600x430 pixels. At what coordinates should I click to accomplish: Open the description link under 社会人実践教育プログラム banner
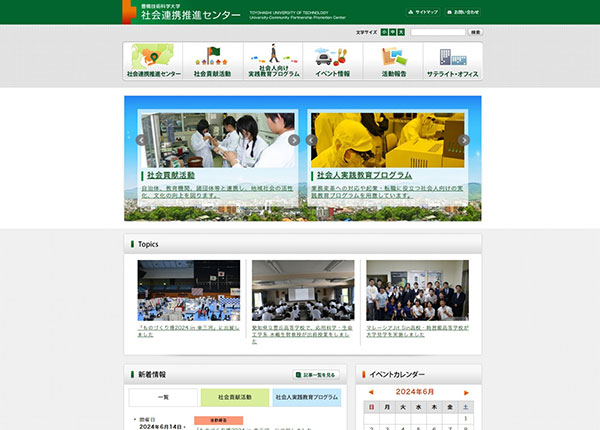[387, 192]
